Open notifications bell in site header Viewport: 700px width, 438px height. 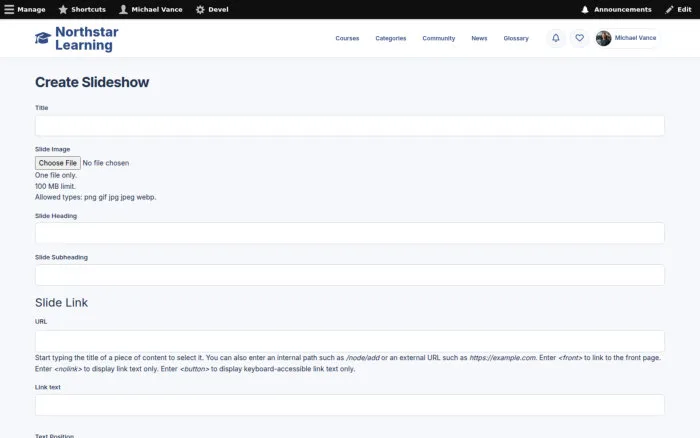click(x=556, y=38)
